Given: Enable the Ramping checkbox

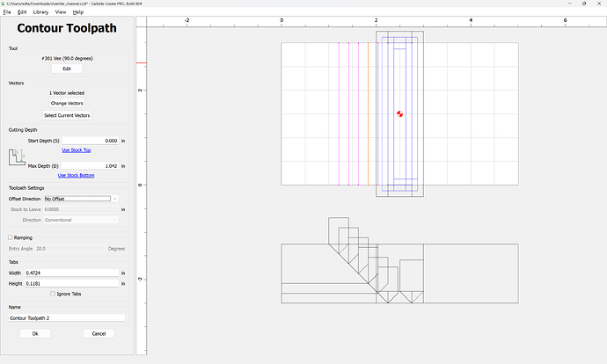Looking at the screenshot, I should (x=10, y=237).
